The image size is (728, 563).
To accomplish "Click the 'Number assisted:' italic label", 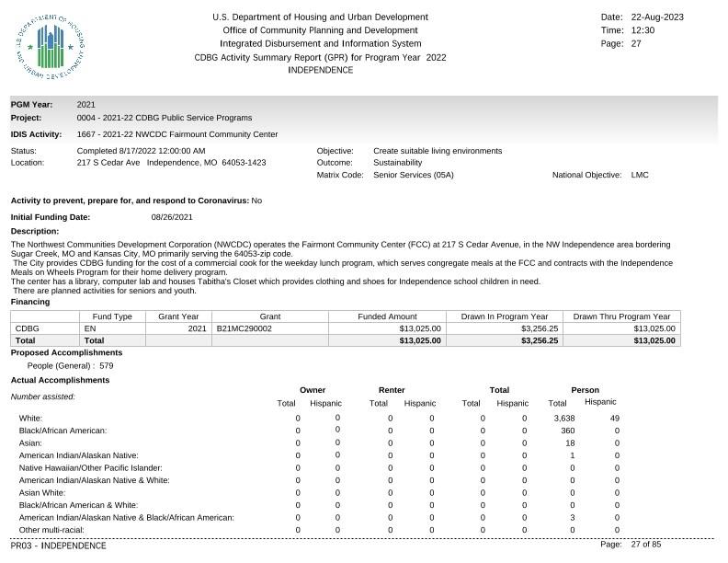I will [42, 396].
